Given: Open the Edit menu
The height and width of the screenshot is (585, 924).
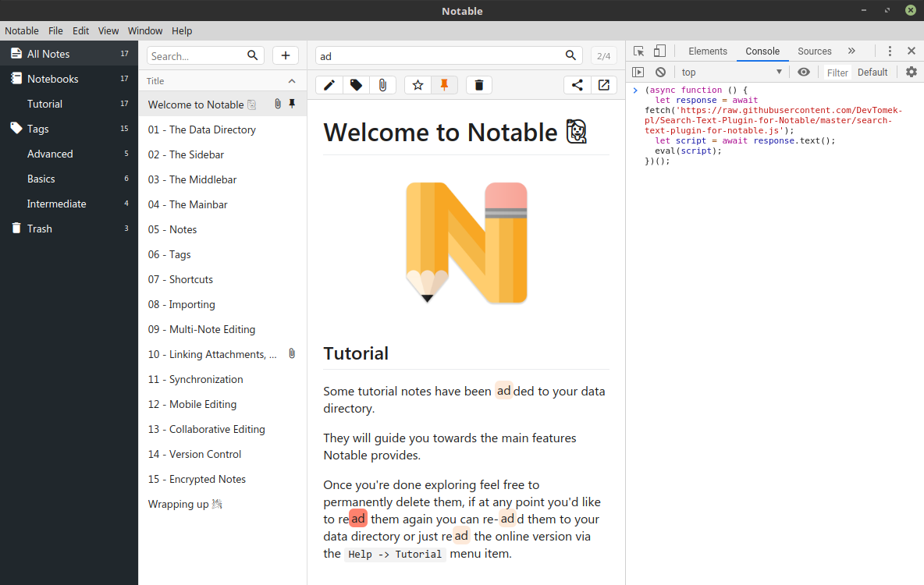Looking at the screenshot, I should [x=80, y=30].
